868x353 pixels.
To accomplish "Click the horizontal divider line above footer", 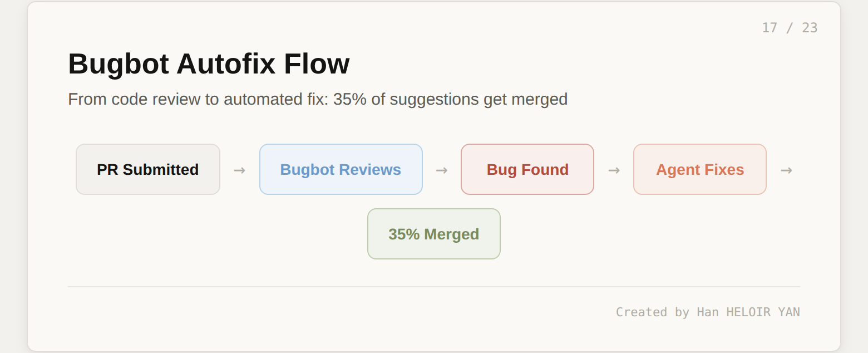I will pyautogui.click(x=433, y=287).
